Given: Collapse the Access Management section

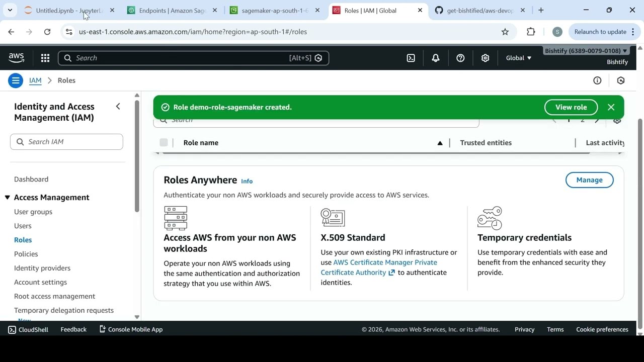Looking at the screenshot, I should tap(8, 198).
